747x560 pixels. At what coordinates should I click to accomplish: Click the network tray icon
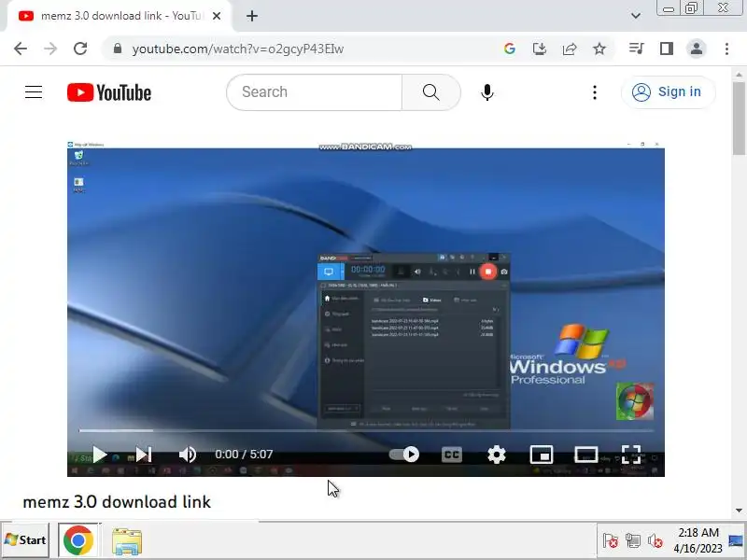[x=633, y=540]
